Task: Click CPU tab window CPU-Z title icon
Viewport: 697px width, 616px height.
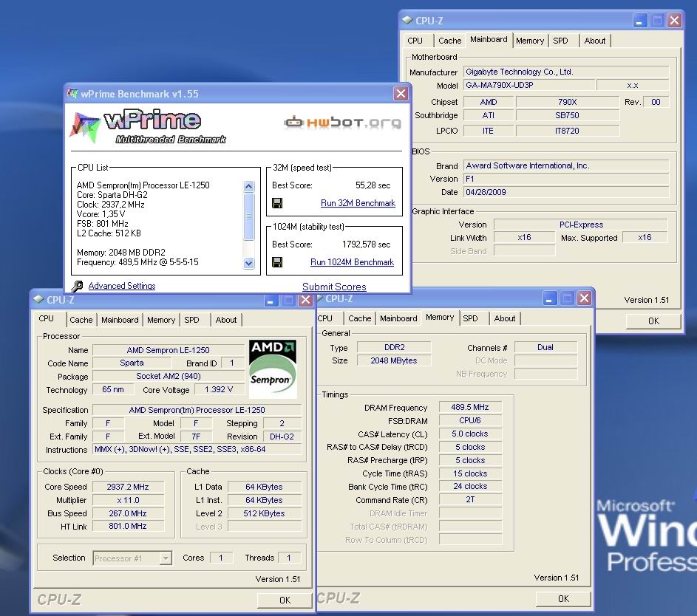Action: [x=38, y=300]
